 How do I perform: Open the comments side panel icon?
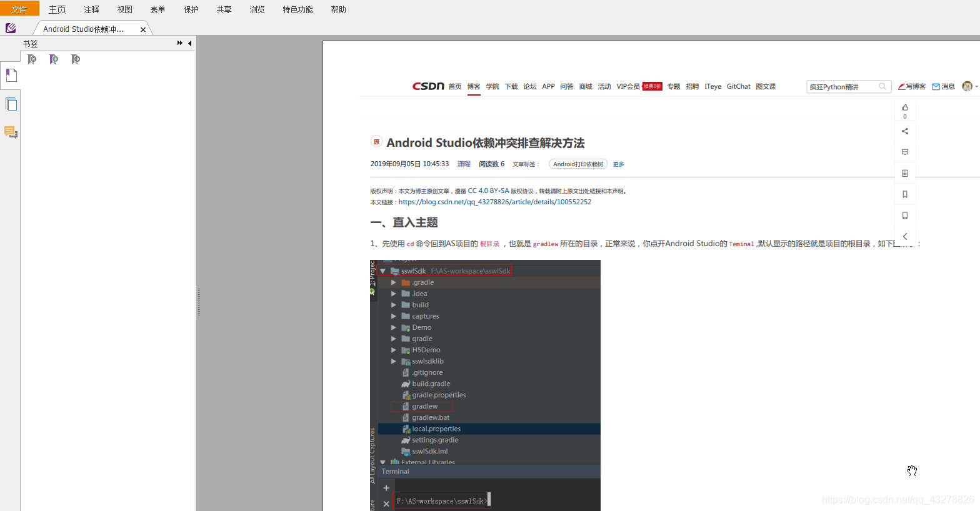[11, 132]
